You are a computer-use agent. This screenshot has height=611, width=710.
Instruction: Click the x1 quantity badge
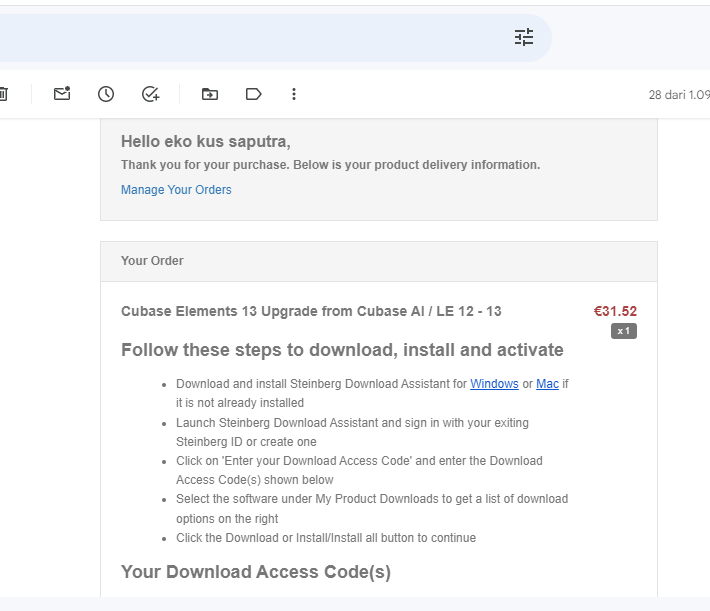pos(623,331)
